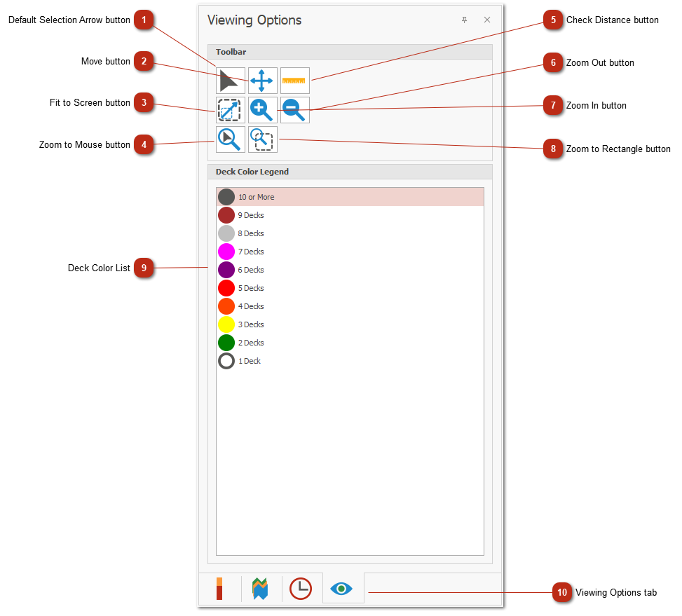The height and width of the screenshot is (616, 682).
Task: Click the Check Distance ruler button
Action: click(294, 81)
